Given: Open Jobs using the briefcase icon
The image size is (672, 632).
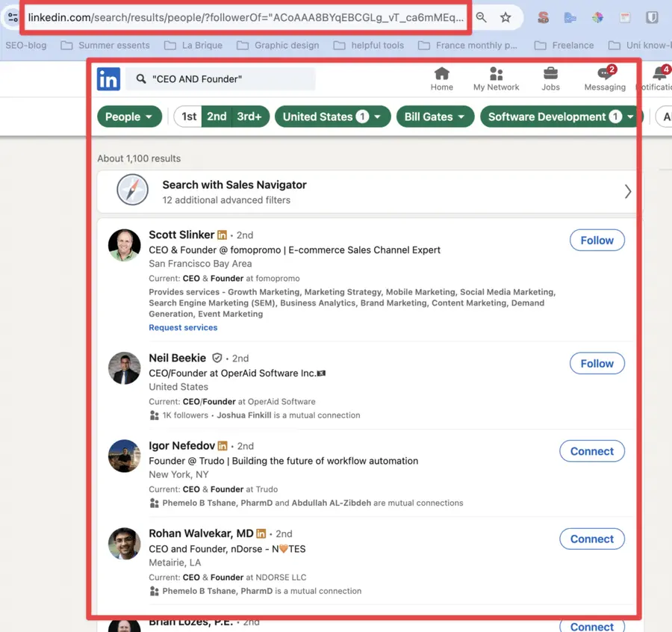Looking at the screenshot, I should click(x=550, y=75).
